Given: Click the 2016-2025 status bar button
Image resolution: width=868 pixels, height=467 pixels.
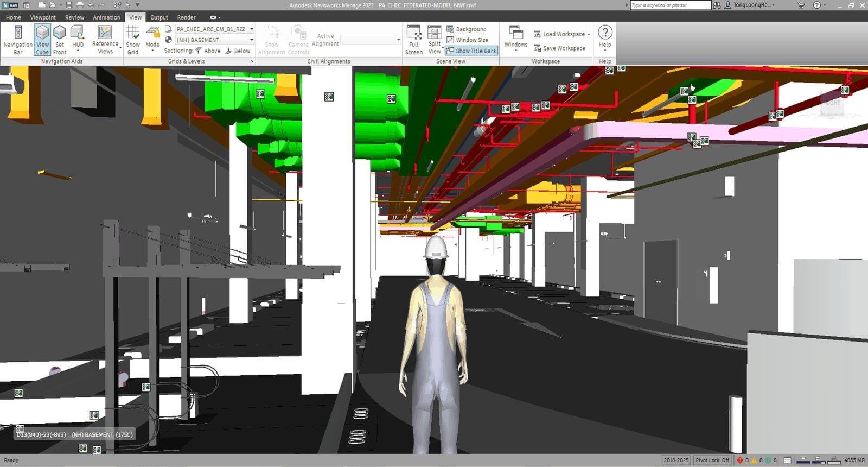Looking at the screenshot, I should click(x=676, y=460).
